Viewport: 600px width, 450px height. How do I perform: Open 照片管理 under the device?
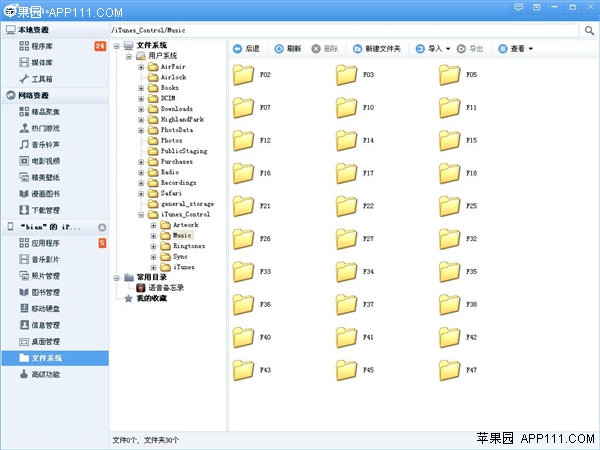[55, 276]
